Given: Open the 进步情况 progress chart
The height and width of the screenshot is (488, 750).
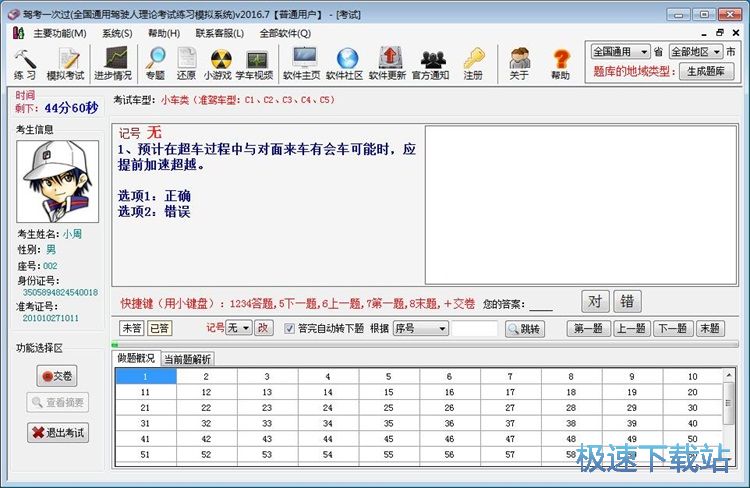Looking at the screenshot, I should pos(113,64).
